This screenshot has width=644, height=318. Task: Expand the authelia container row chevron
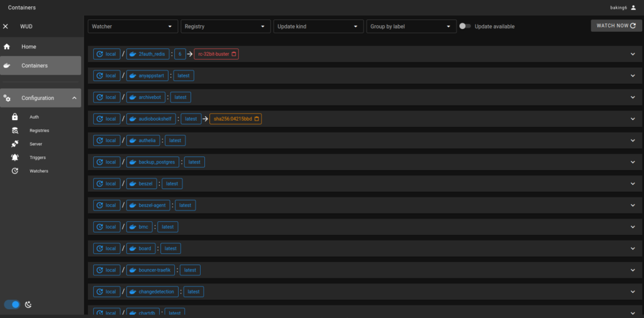(633, 141)
